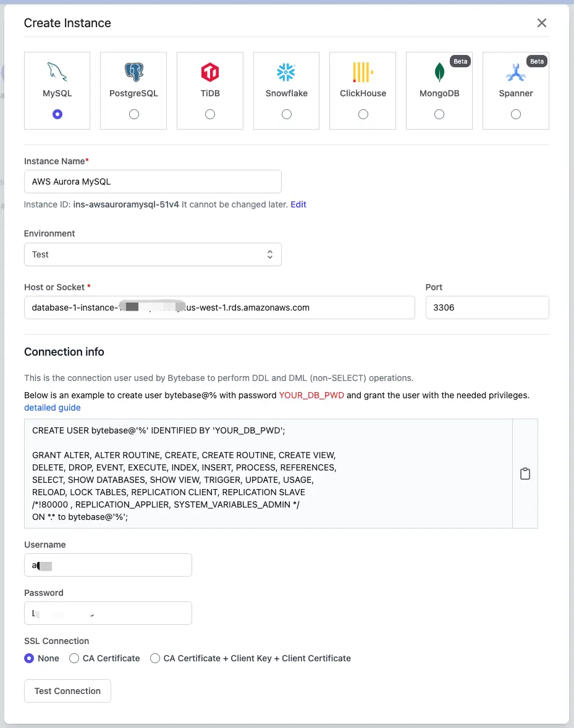Viewport: 574px width, 728px height.
Task: Choose SSL Connection None option
Action: coord(29,658)
